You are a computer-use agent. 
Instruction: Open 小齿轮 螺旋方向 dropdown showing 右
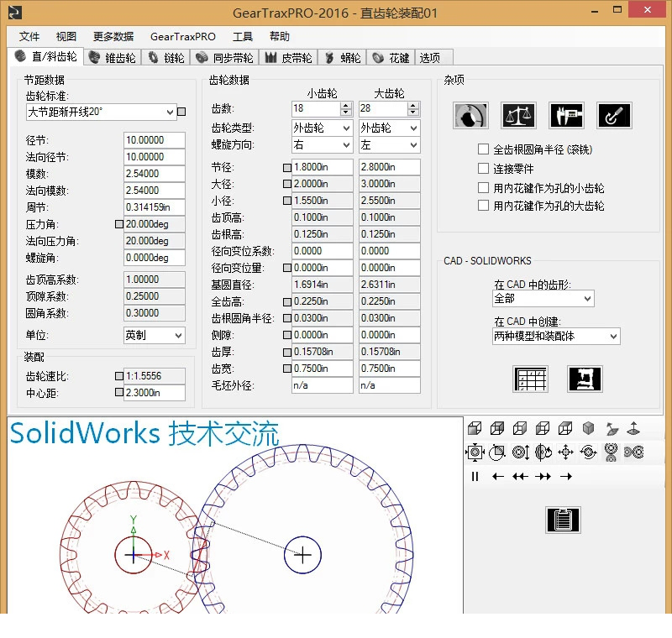(x=322, y=144)
